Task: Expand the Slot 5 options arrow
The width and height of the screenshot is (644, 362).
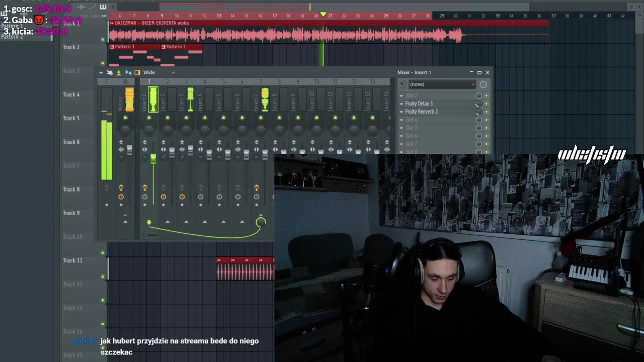Action: [401, 128]
